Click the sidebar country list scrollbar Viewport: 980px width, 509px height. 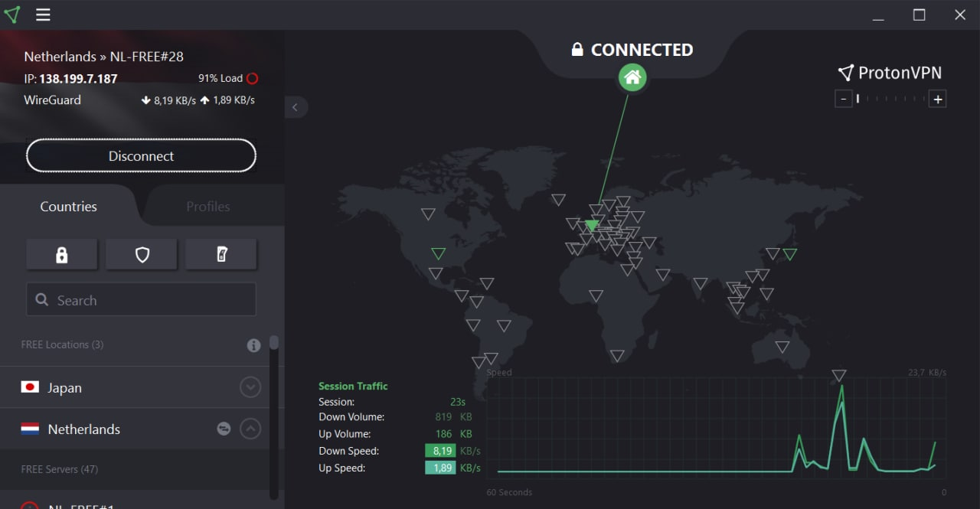274,342
